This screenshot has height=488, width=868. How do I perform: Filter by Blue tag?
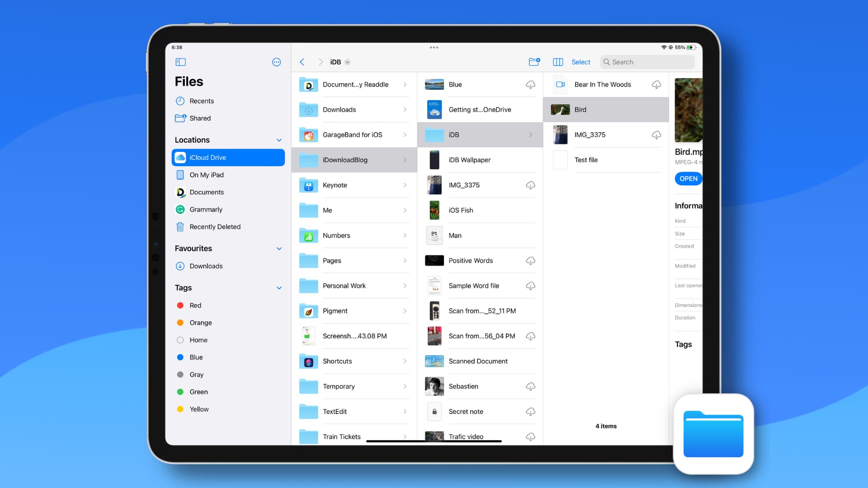[228, 357]
